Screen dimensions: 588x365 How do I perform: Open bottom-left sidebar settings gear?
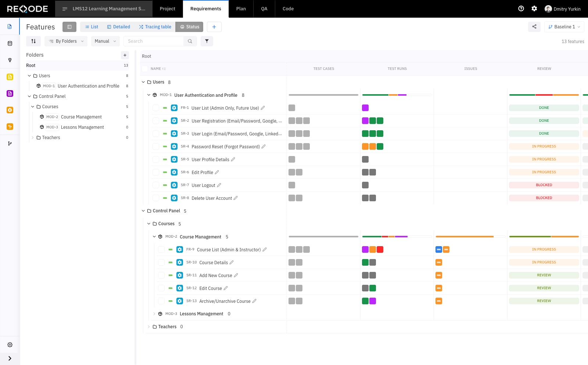(x=10, y=345)
